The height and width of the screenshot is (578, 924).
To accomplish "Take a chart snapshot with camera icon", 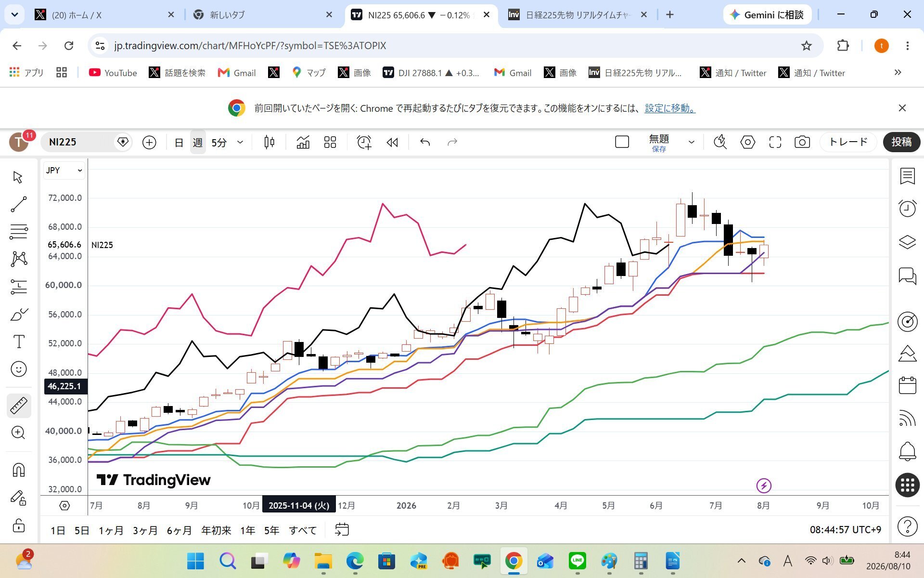I will coord(802,142).
